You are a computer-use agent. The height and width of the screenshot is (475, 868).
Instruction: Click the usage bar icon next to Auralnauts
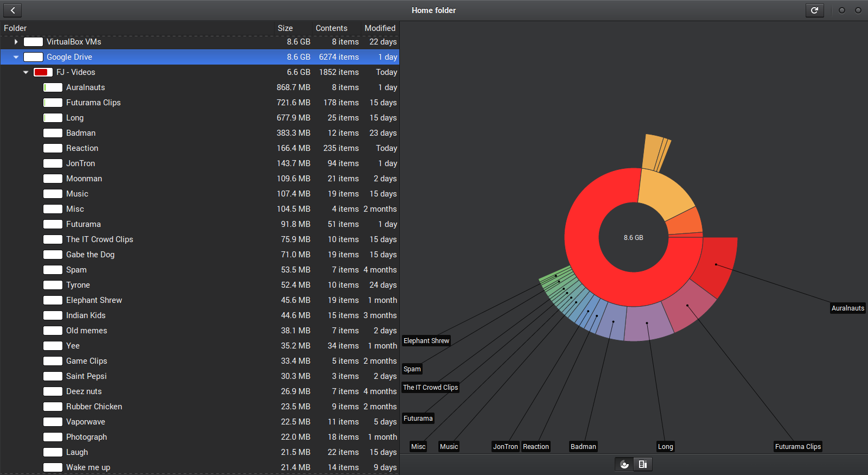tap(53, 87)
